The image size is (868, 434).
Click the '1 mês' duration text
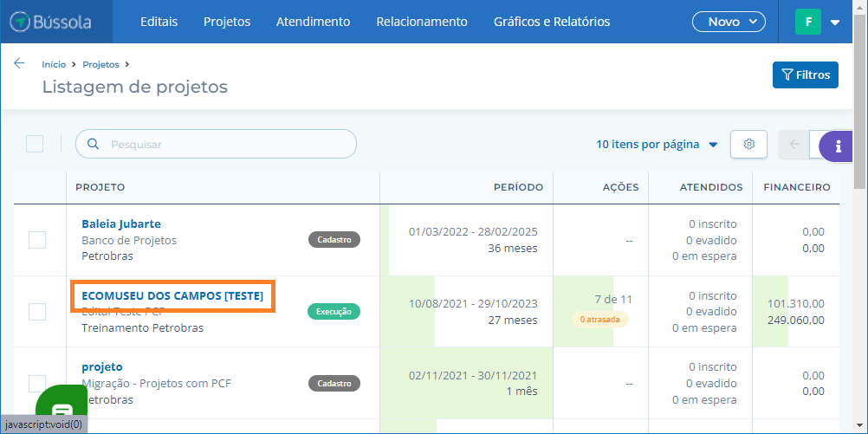(521, 392)
